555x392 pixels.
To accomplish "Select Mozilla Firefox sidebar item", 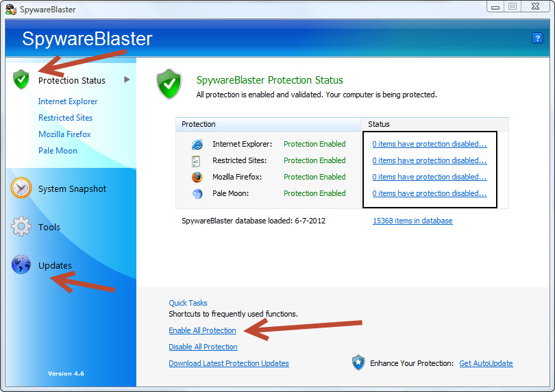I will tap(64, 134).
